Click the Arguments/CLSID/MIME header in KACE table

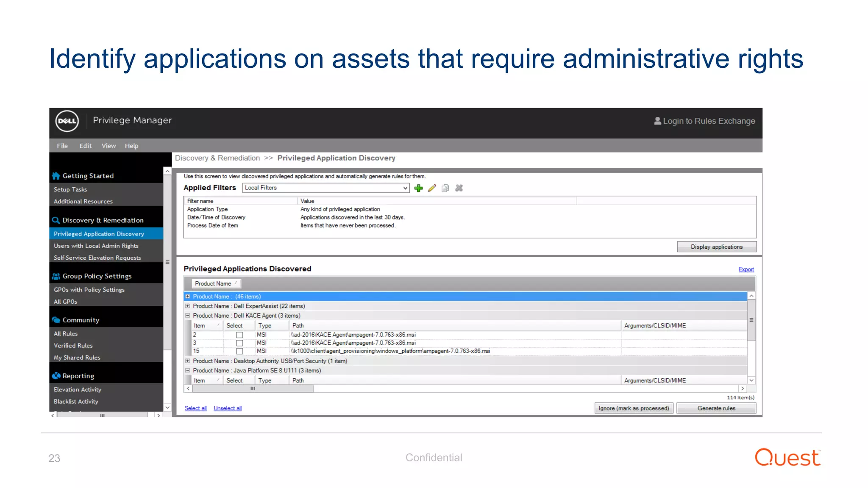[x=684, y=326]
